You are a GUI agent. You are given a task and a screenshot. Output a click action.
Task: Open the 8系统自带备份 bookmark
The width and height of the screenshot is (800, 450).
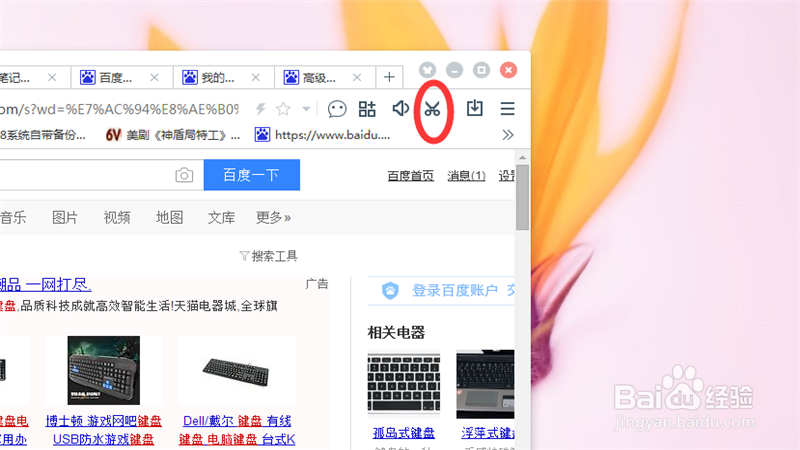[43, 135]
